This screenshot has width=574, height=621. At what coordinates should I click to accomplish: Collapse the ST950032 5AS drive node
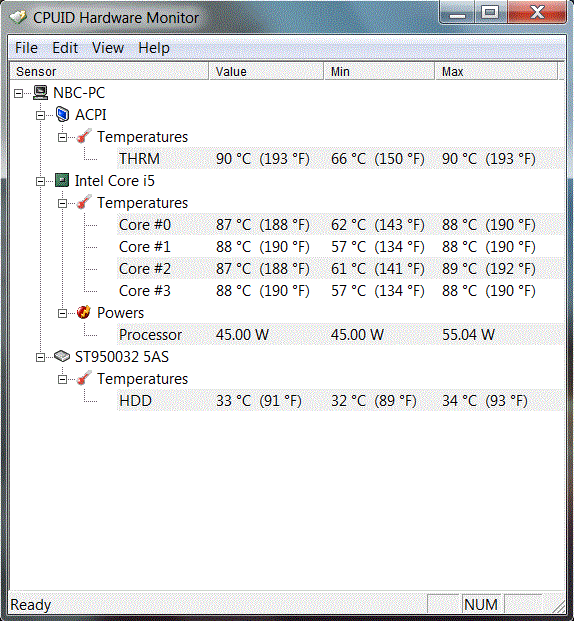click(40, 358)
